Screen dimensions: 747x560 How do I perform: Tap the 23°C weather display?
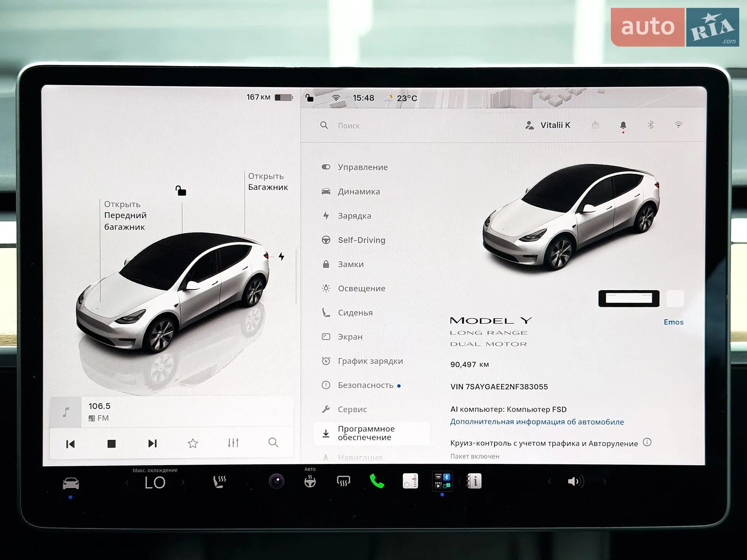(x=401, y=98)
